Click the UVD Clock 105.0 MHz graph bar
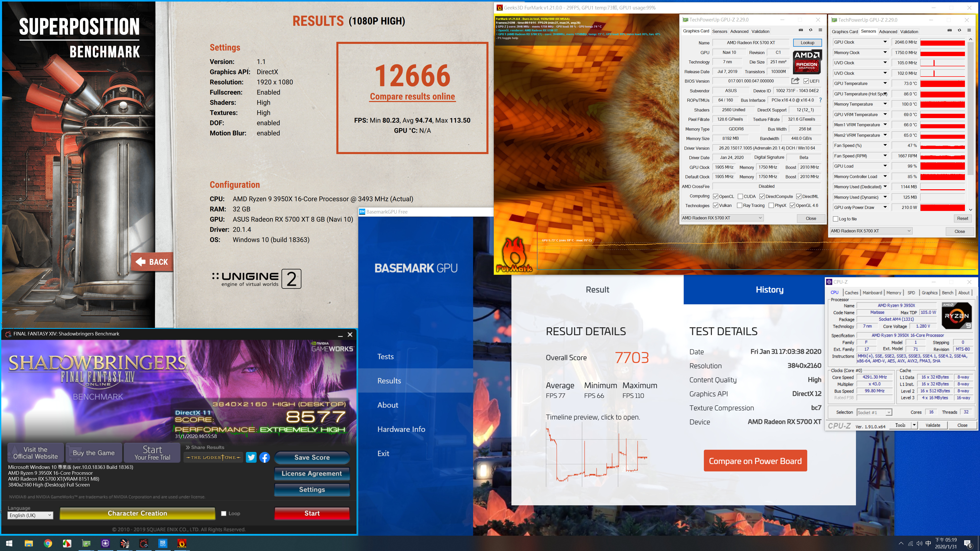Viewport: 980px width, 551px height. click(942, 63)
